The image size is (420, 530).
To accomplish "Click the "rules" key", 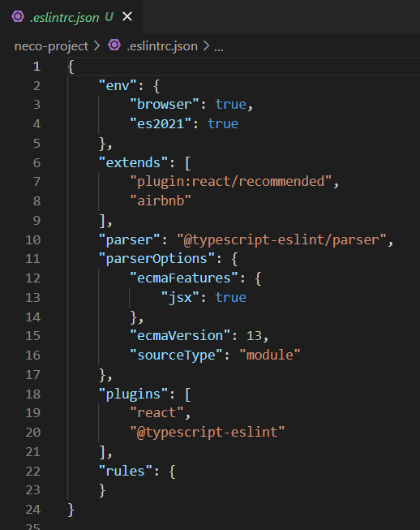I will coord(126,471).
